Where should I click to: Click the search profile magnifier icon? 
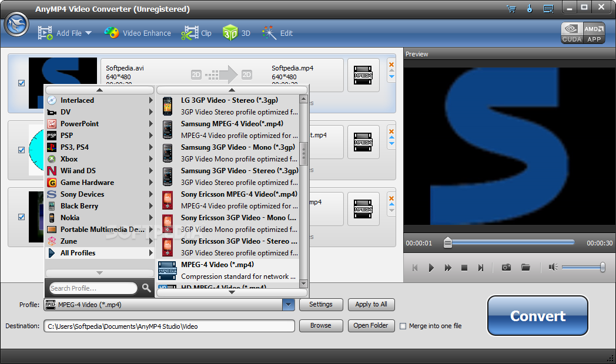tap(146, 288)
